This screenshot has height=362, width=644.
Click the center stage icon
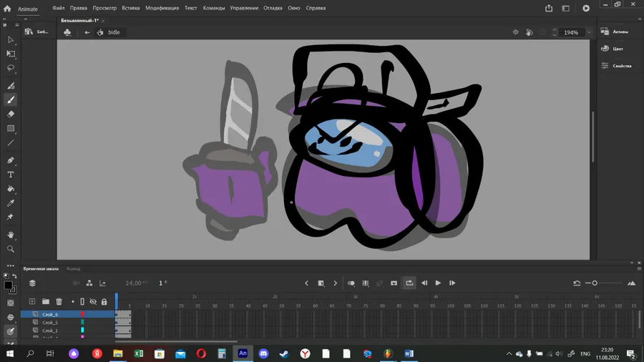tap(515, 32)
